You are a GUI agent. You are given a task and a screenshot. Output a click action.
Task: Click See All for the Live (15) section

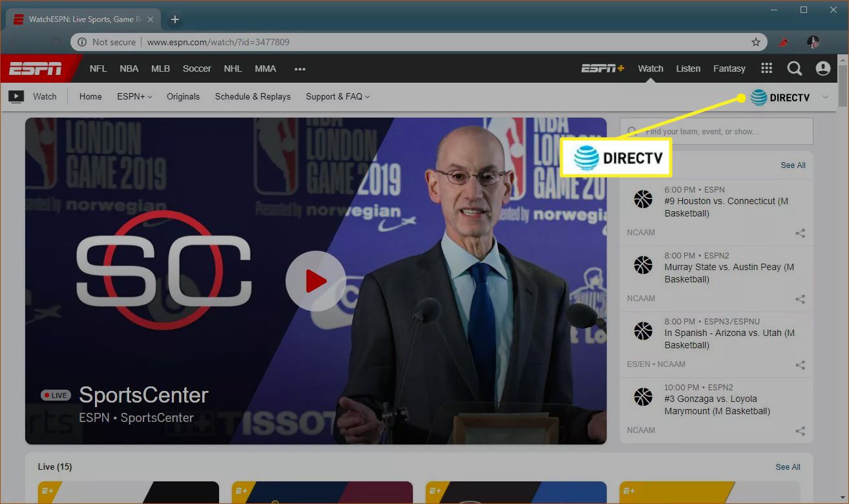(788, 467)
